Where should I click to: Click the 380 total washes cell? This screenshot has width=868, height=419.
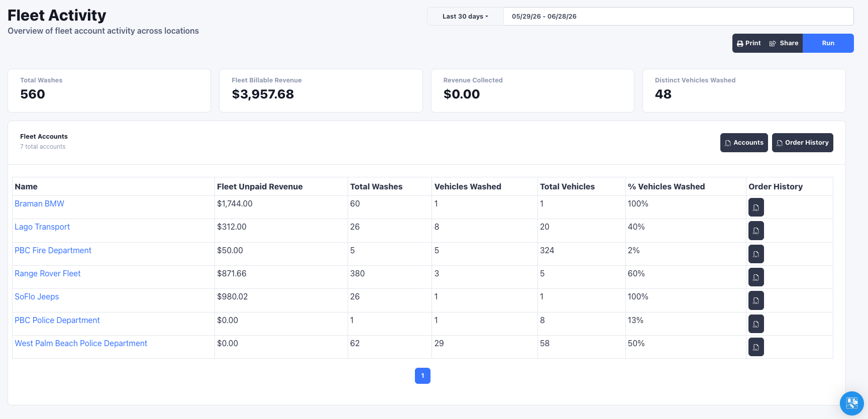pyautogui.click(x=389, y=277)
